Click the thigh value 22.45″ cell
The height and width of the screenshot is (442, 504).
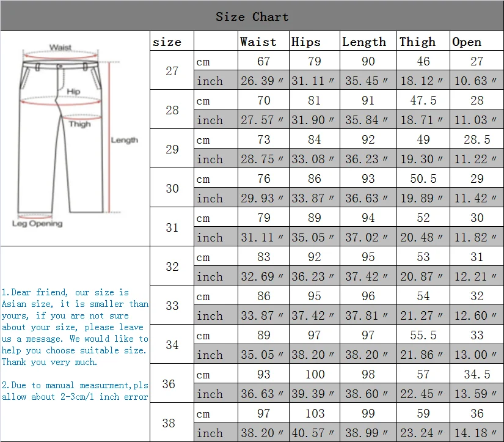tap(423, 394)
